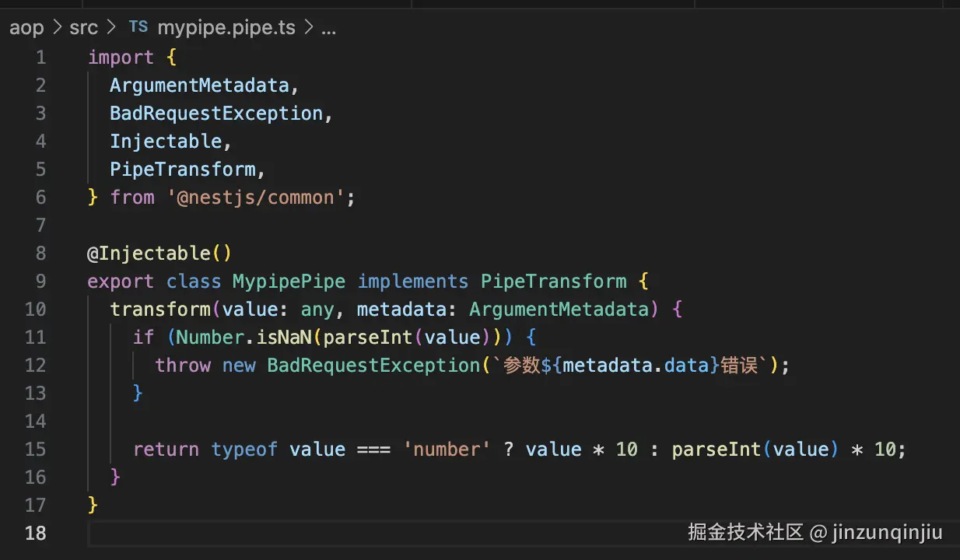Viewport: 960px width, 560px height.
Task: Place cursor on the transform method name
Action: (x=159, y=310)
